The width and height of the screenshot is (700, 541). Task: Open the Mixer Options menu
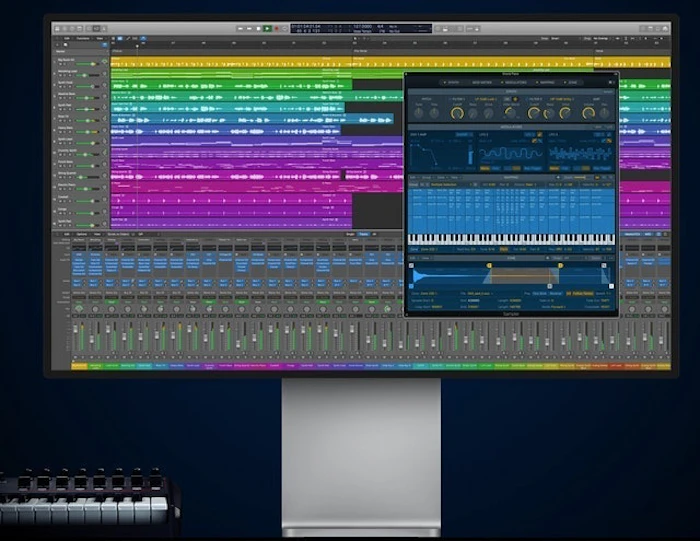[x=82, y=234]
